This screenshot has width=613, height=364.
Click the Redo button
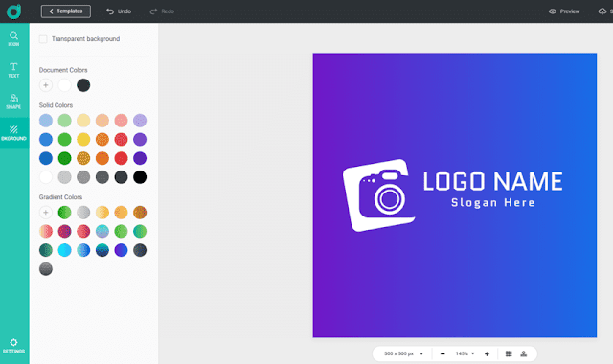tap(162, 11)
